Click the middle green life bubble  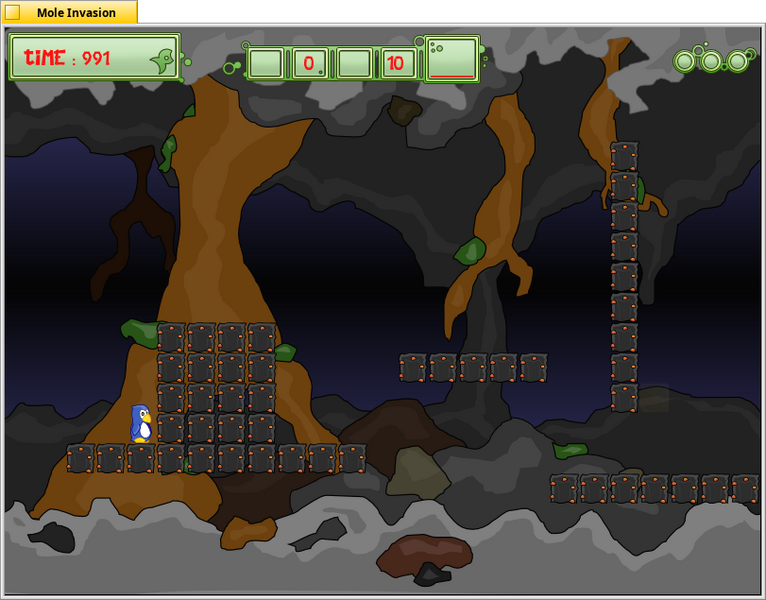coord(711,62)
